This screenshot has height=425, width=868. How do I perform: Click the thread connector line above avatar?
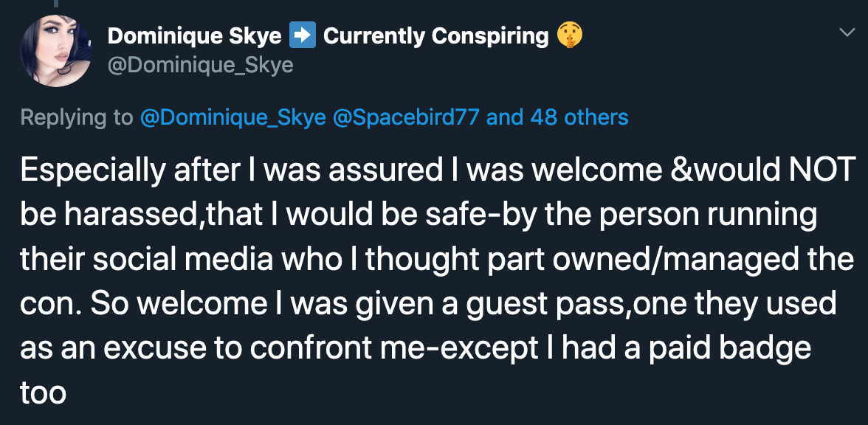coord(55,3)
